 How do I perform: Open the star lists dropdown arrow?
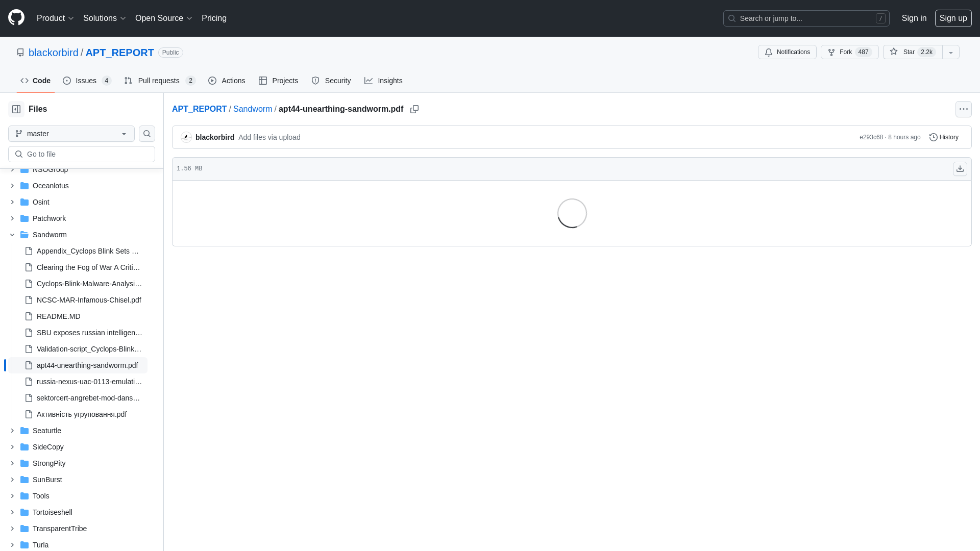pyautogui.click(x=951, y=52)
